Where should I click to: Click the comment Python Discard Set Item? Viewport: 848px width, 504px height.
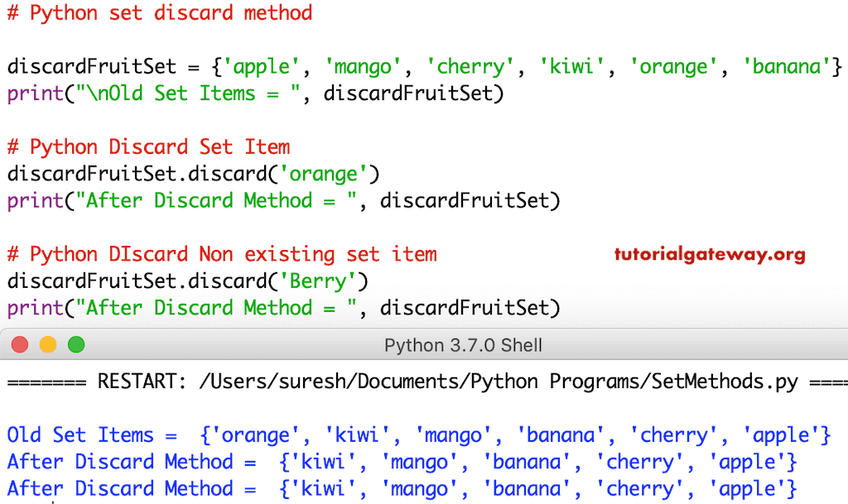tap(149, 146)
